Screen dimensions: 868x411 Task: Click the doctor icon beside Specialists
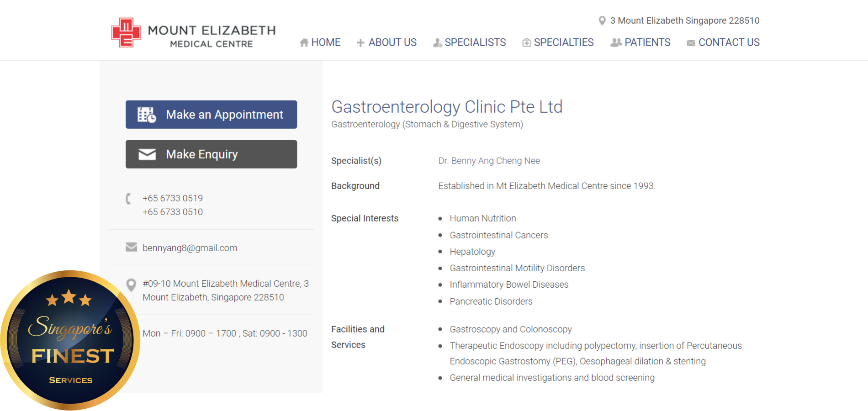point(437,43)
